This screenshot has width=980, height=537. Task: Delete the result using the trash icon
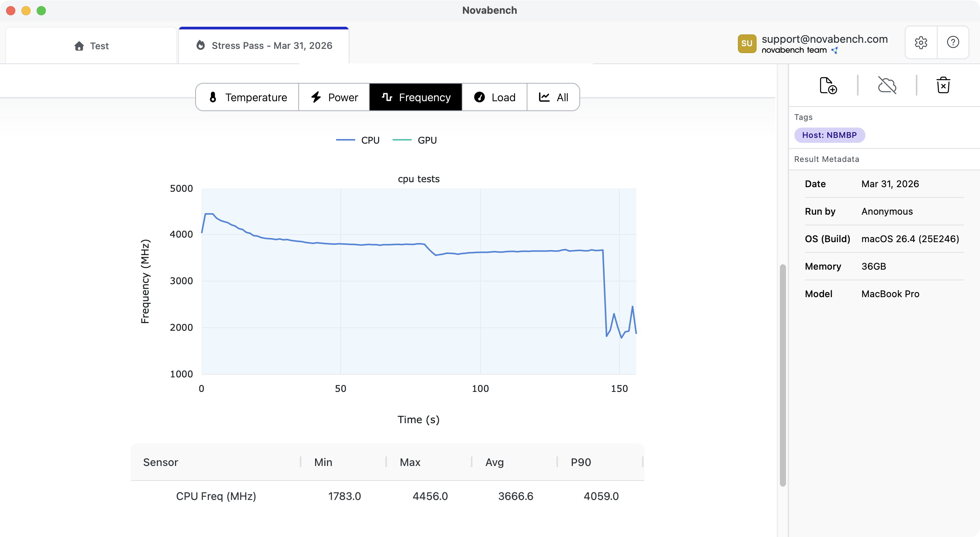click(x=943, y=85)
